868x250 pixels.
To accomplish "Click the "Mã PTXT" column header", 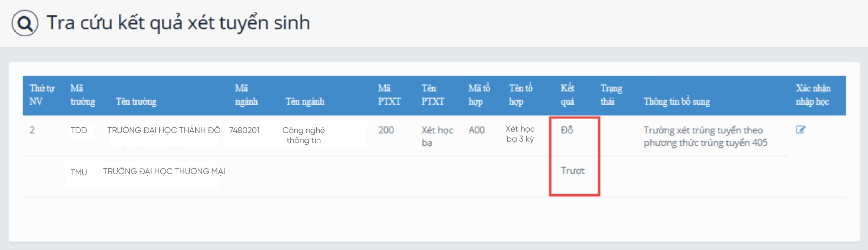I will [x=389, y=95].
